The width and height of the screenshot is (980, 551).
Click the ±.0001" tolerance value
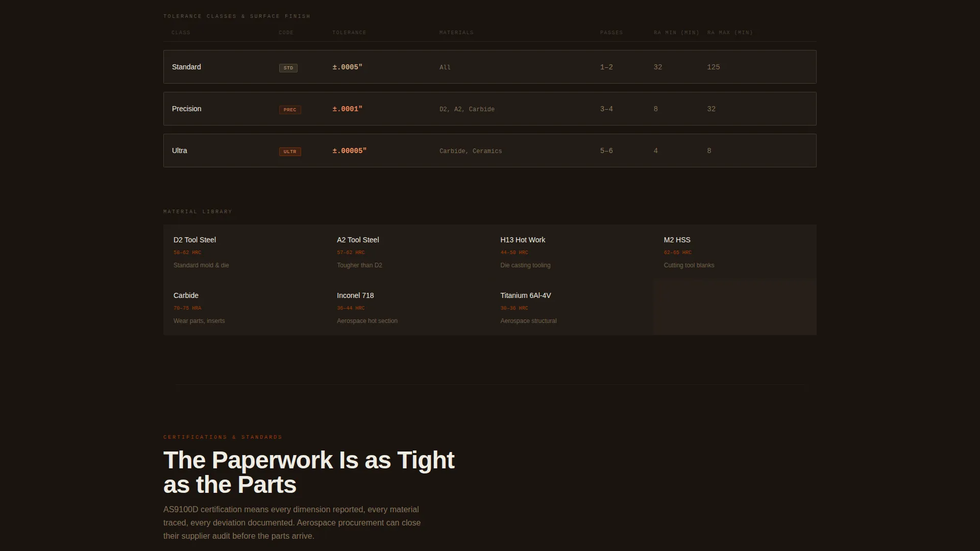pyautogui.click(x=348, y=109)
